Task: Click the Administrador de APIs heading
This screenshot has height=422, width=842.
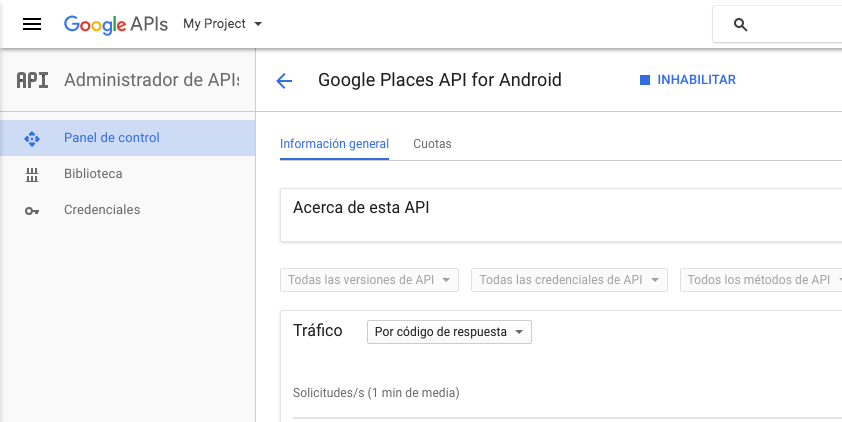Action: 151,80
